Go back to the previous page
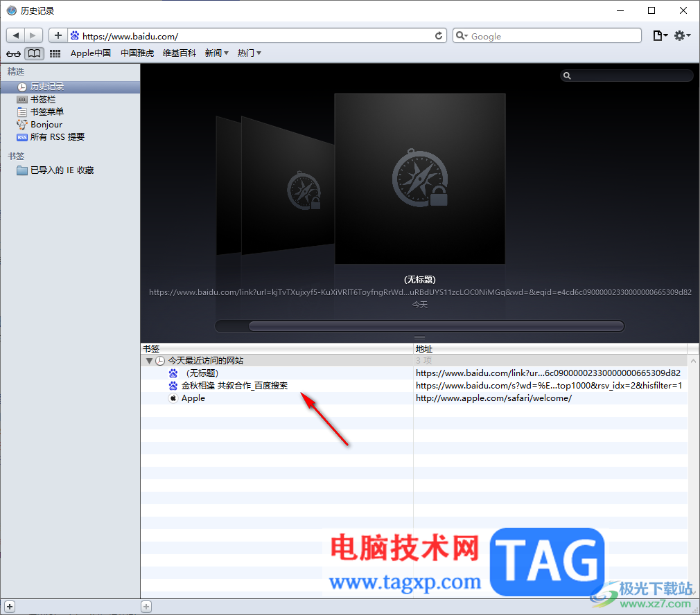The width and height of the screenshot is (700, 615). [16, 36]
